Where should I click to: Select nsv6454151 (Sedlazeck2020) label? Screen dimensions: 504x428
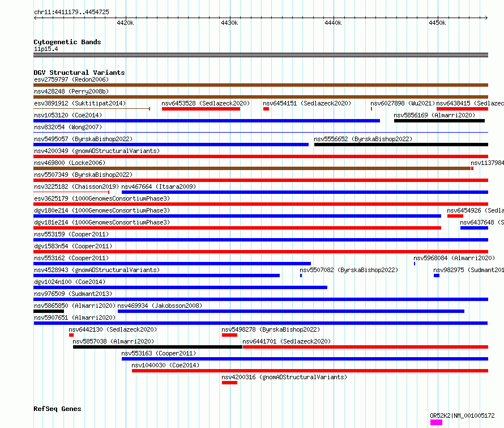307,103
